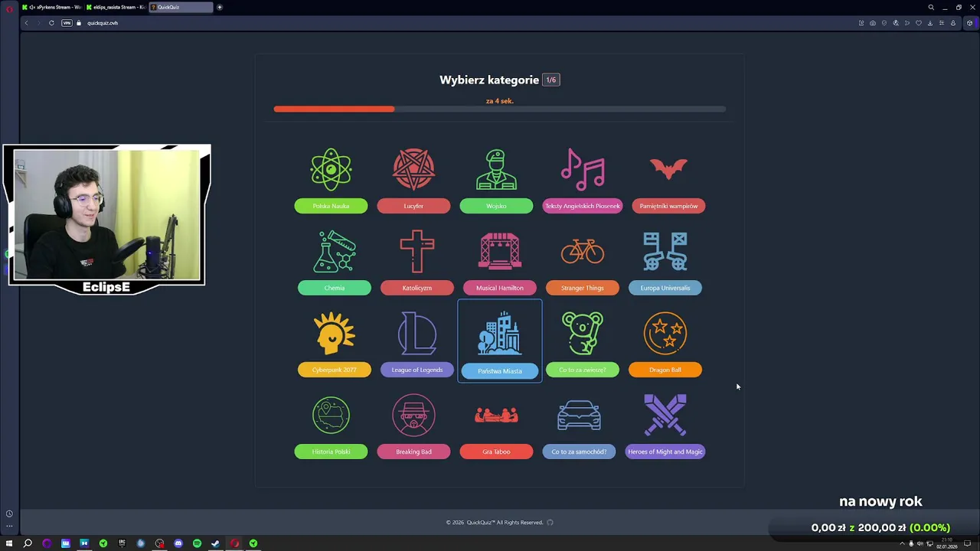Toggle the VPN badge in address bar
980x551 pixels.
(x=67, y=23)
